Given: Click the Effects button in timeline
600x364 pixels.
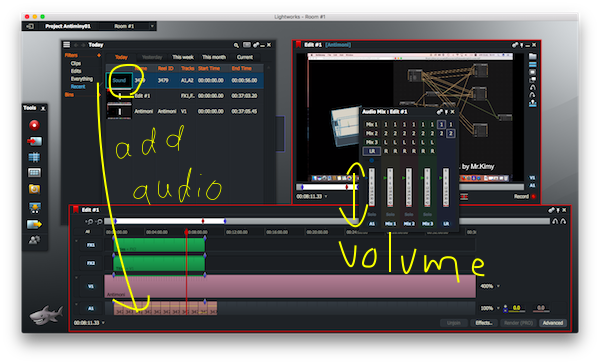Looking at the screenshot, I should tap(484, 323).
